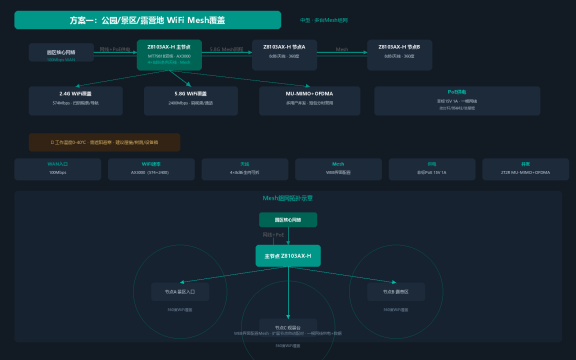Screen dimensions: 576x360
Task: Click the MU-MIMO+OFDMA feature card
Action: 309,101
